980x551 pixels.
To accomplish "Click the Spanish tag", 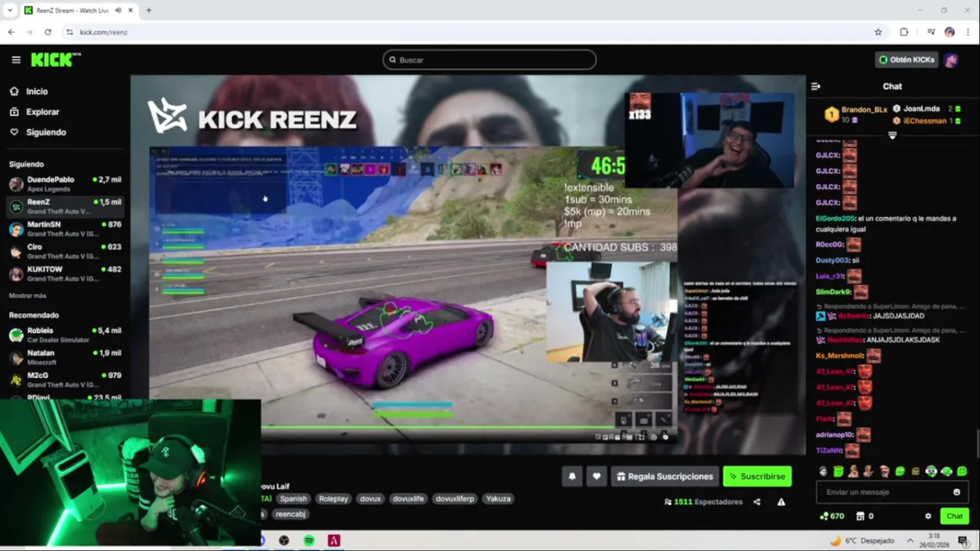I will point(292,498).
